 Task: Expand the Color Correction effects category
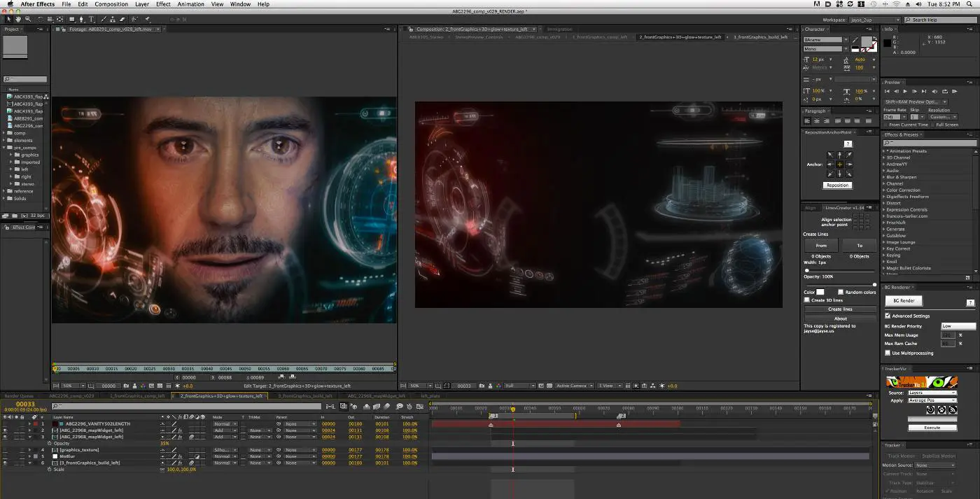[884, 190]
